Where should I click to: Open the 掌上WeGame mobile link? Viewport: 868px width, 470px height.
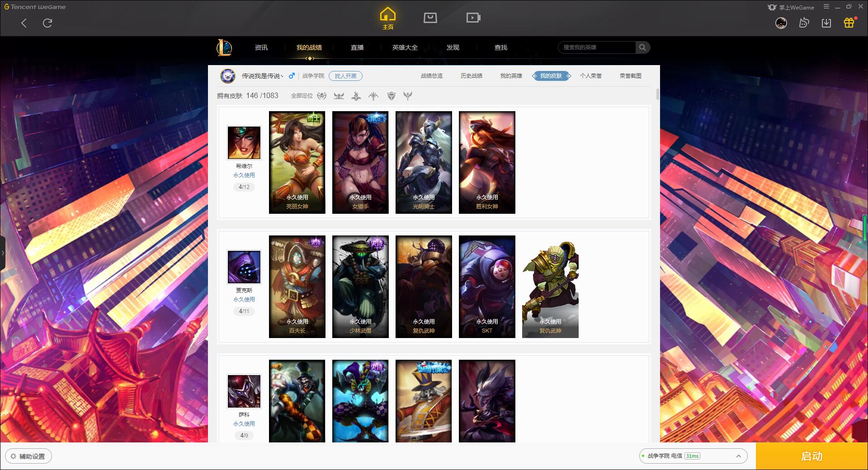pos(791,7)
